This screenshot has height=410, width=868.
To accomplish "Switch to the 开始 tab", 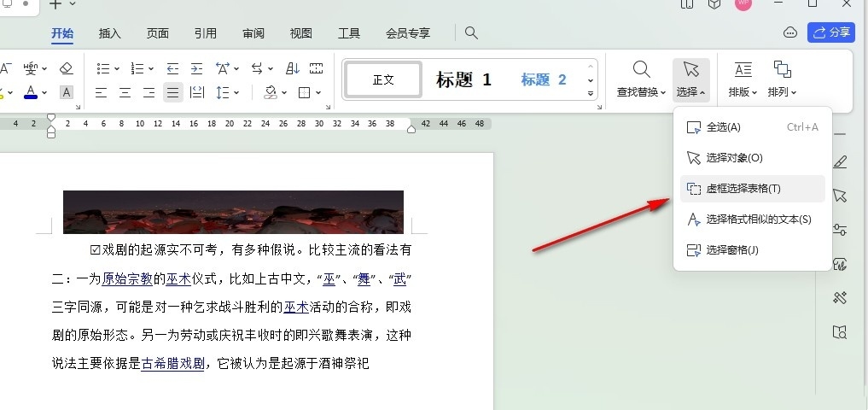I will click(62, 33).
